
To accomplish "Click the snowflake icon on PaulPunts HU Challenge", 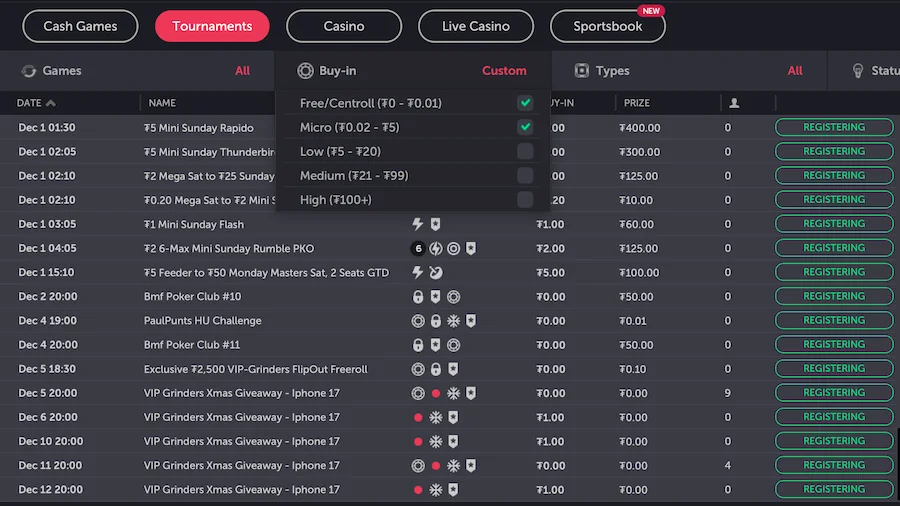I will pos(453,321).
